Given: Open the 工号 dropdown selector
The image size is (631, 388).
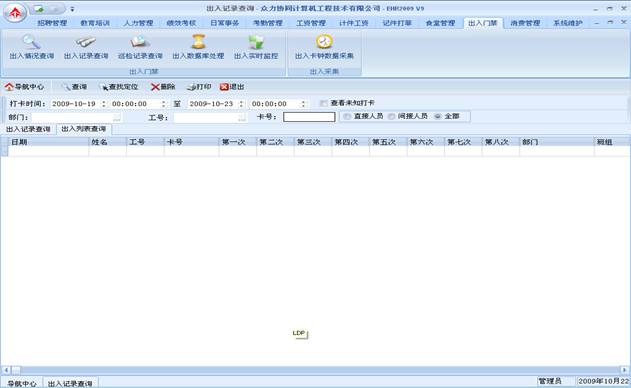Looking at the screenshot, I should 242,117.
